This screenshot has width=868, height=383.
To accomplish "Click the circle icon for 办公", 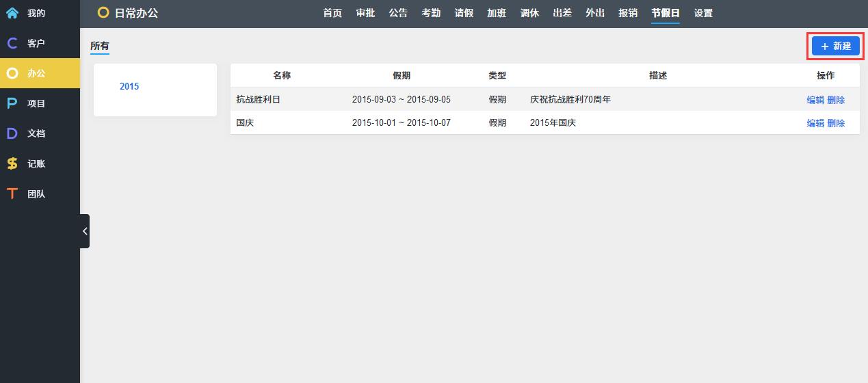I will point(12,73).
